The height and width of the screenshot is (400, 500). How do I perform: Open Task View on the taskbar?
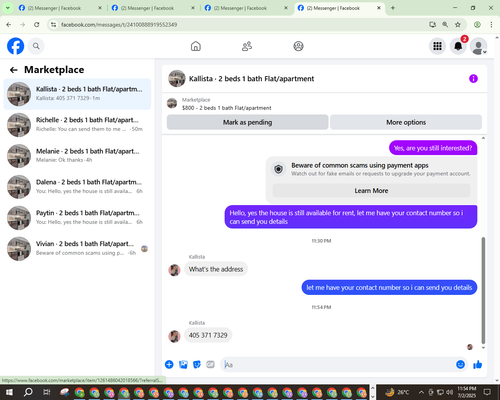tap(46, 392)
